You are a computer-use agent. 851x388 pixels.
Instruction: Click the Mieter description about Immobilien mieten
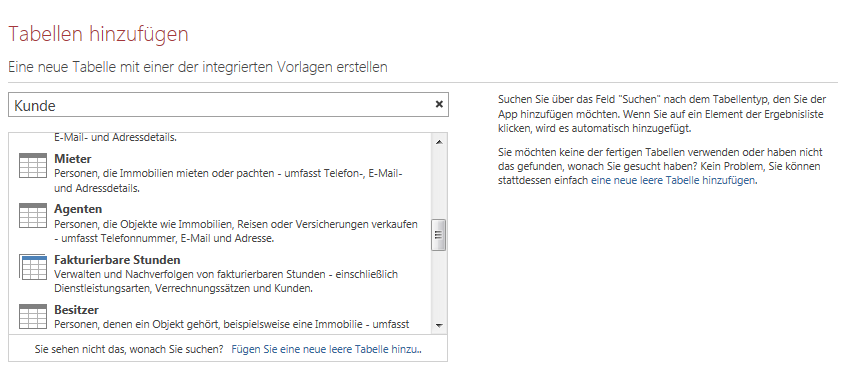tap(228, 181)
